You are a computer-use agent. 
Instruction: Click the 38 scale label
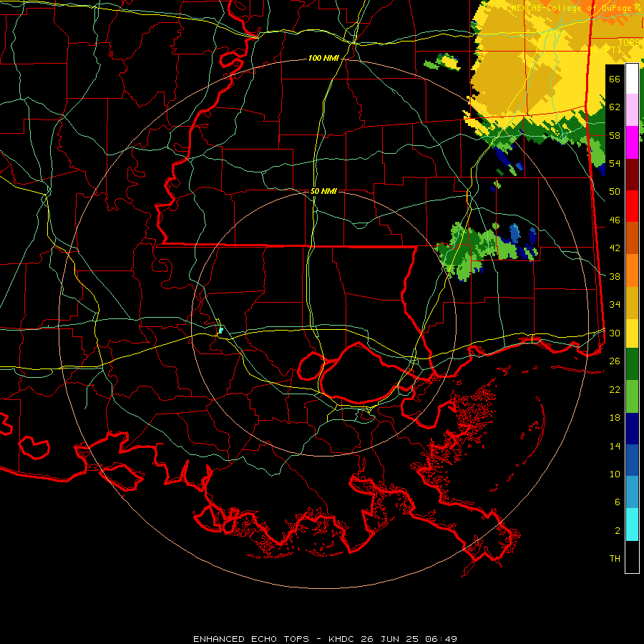click(x=615, y=276)
